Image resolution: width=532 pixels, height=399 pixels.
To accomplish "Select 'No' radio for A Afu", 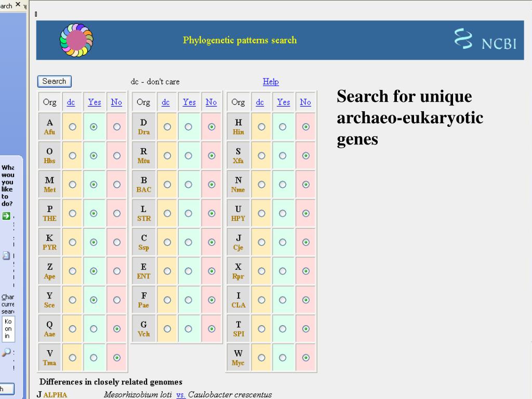I will coord(117,127).
